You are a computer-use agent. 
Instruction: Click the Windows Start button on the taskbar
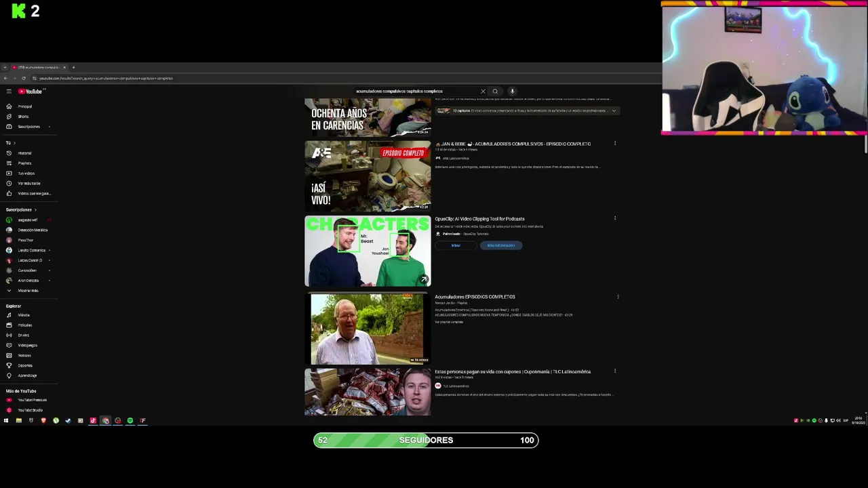click(x=6, y=421)
